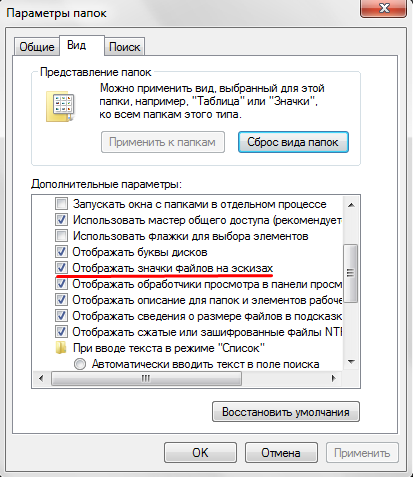The height and width of the screenshot is (477, 413).
Task: Toggle Использовать флажки для выбора элементов checkbox
Action: 61,236
